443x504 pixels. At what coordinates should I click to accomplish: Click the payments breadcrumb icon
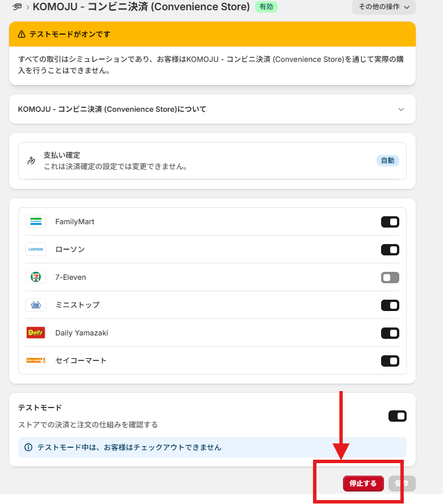pyautogui.click(x=17, y=7)
